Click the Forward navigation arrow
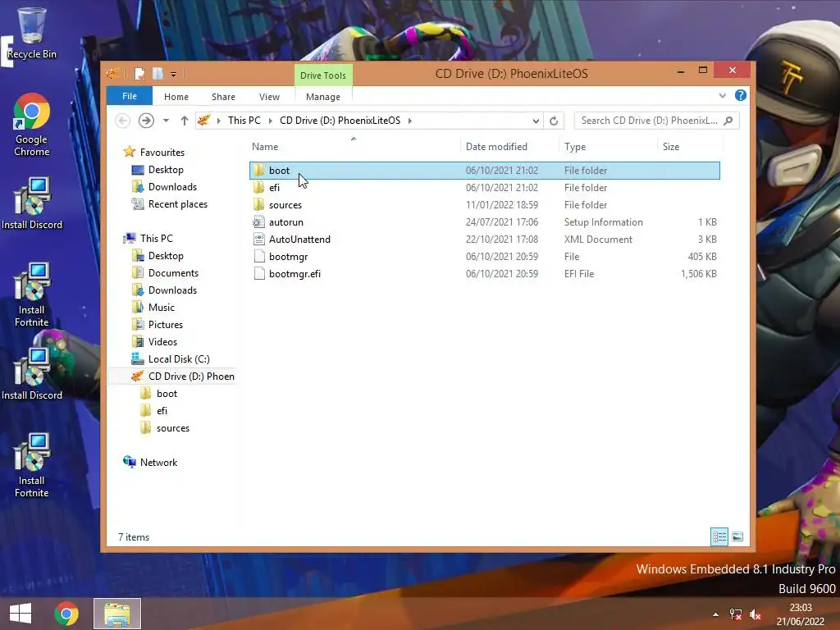Image resolution: width=840 pixels, height=630 pixels. [146, 121]
